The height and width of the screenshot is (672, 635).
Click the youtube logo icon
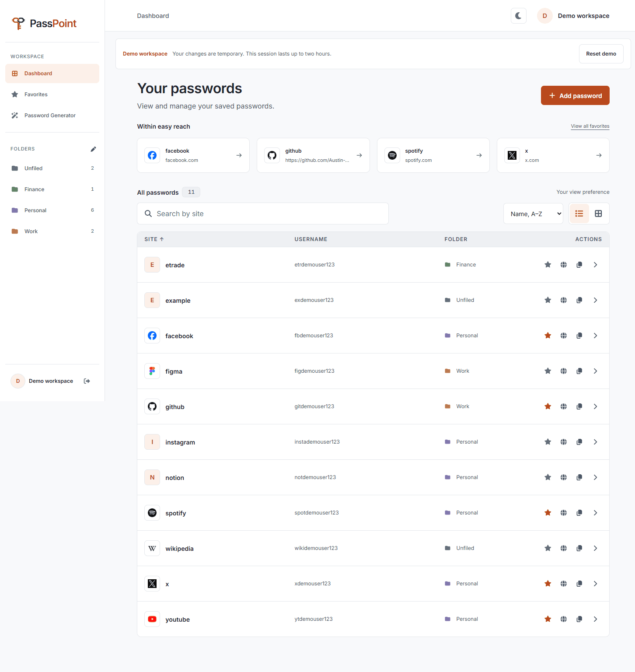tap(152, 619)
